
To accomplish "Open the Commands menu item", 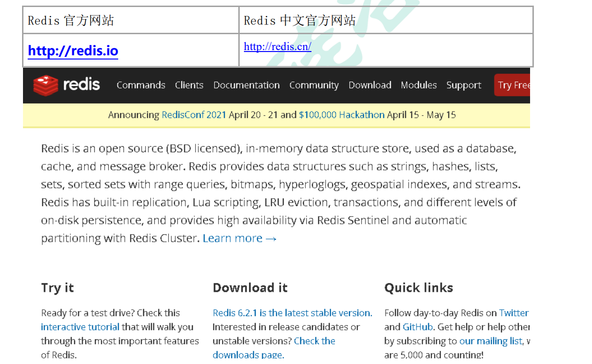I will 141,85.
